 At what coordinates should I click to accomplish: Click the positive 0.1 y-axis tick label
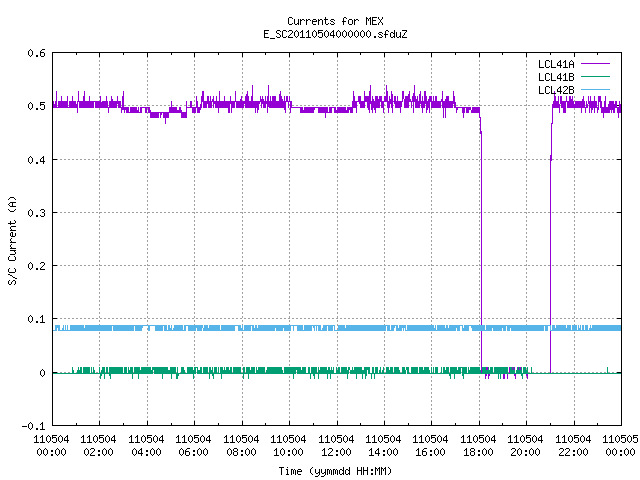[x=37, y=319]
